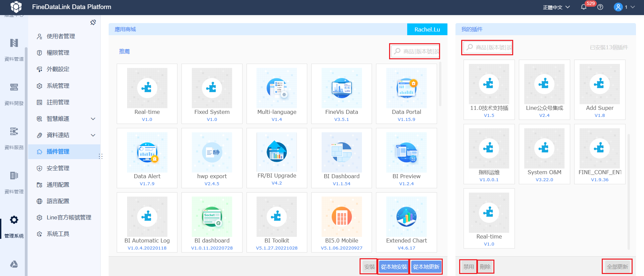Select the BI dashboard Socket plugin icon
This screenshot has height=276, width=644.
[212, 217]
